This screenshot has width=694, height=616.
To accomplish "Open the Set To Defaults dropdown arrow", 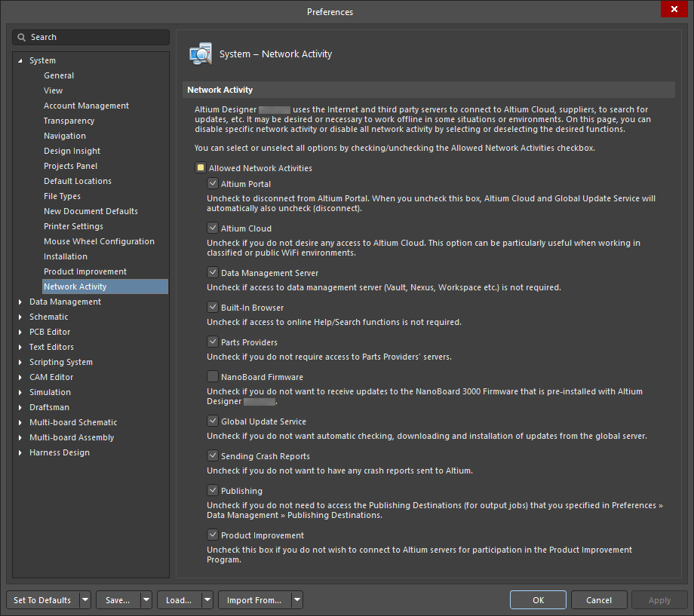I will [85, 600].
